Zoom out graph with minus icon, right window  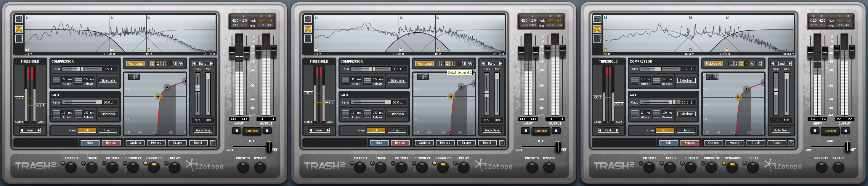point(709,77)
